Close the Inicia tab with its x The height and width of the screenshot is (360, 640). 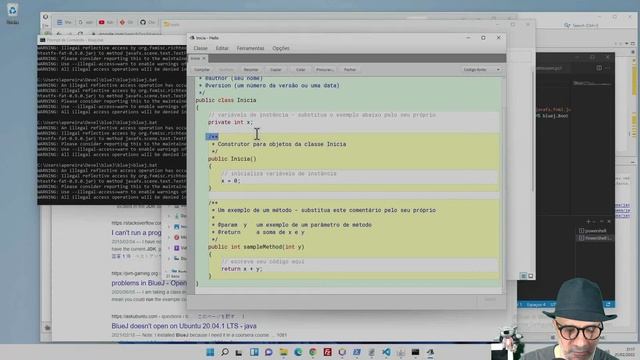[204, 58]
